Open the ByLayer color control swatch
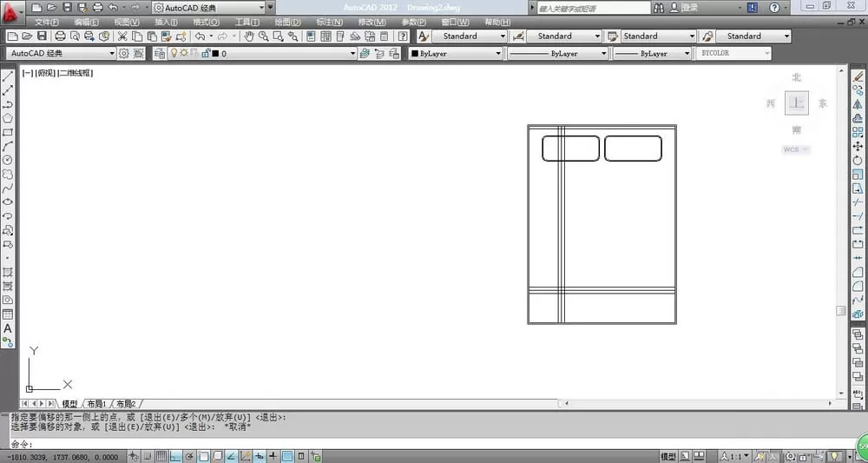Image resolution: width=868 pixels, height=463 pixels. (x=456, y=53)
